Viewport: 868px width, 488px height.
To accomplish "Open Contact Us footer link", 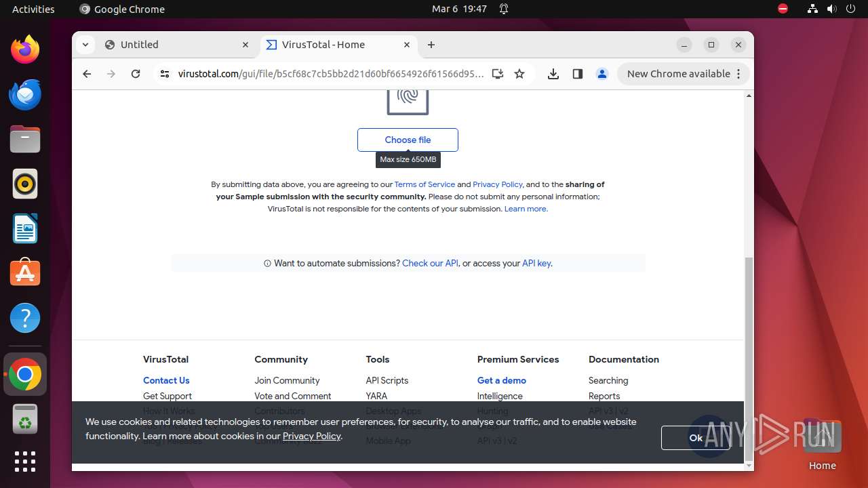I will click(166, 380).
